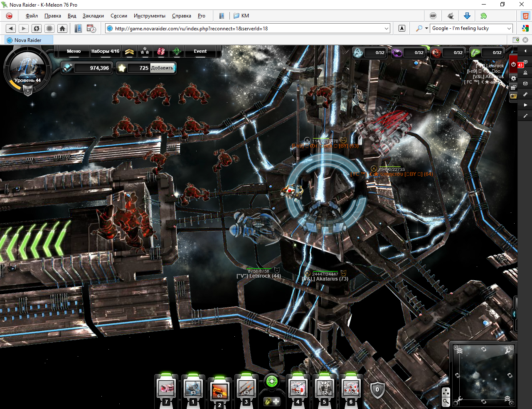Add ammo with bullet plus button
The image size is (532, 409).
(x=272, y=402)
